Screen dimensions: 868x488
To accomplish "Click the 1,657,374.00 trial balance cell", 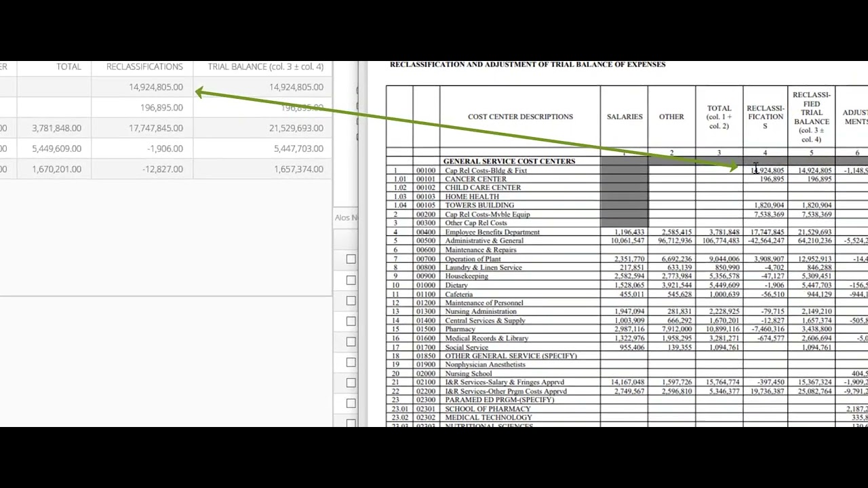I will pyautogui.click(x=298, y=169).
